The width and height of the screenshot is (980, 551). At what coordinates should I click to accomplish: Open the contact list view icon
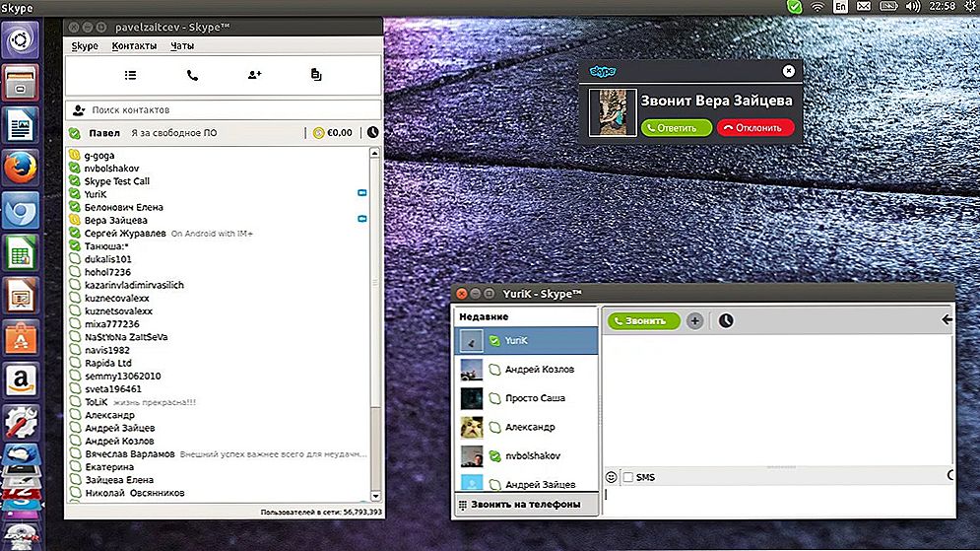click(x=130, y=75)
